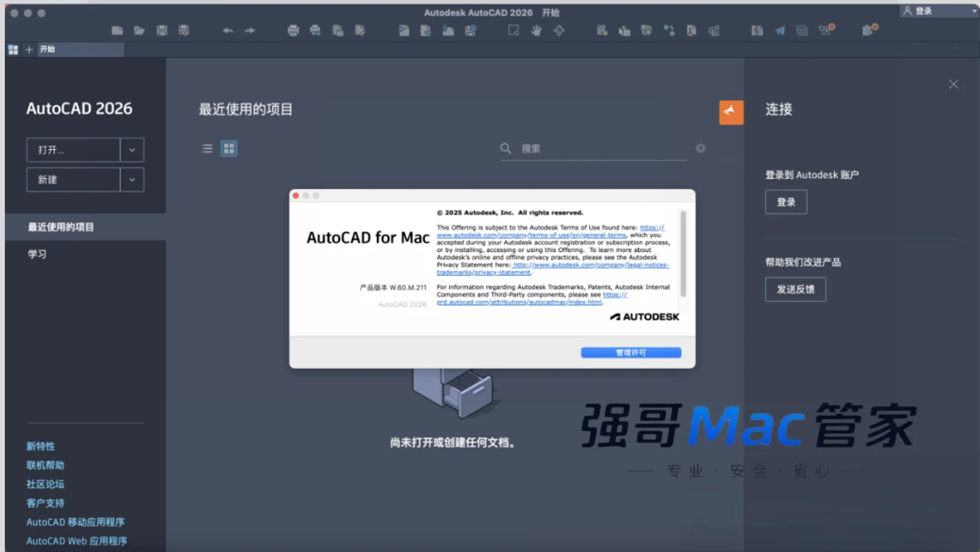Click the About dialog vertical scrollbar

click(x=683, y=254)
